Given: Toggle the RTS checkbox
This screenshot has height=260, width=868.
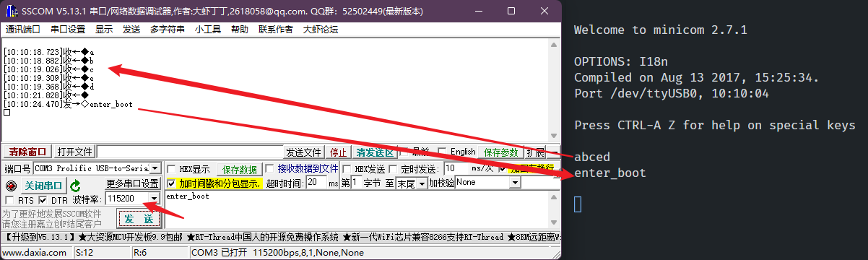Looking at the screenshot, I should click(x=9, y=200).
